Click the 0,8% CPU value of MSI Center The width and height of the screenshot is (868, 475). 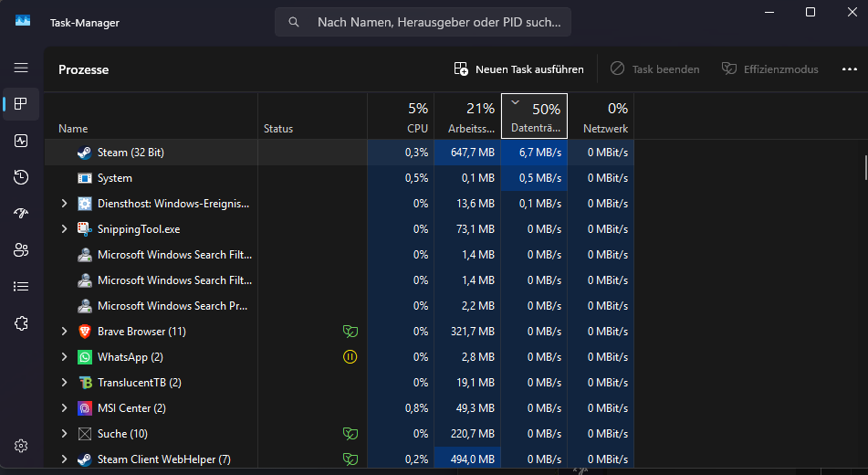point(417,408)
